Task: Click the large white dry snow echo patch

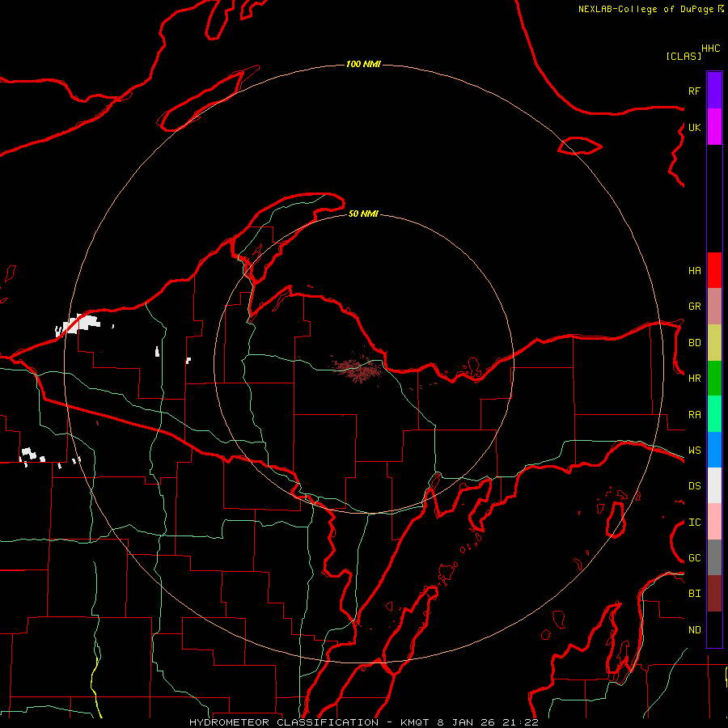Action: tap(78, 324)
